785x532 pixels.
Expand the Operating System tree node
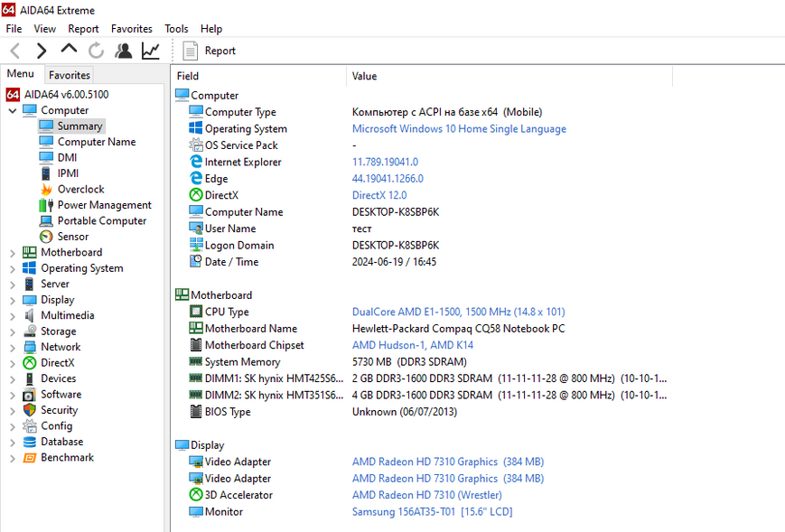[13, 269]
